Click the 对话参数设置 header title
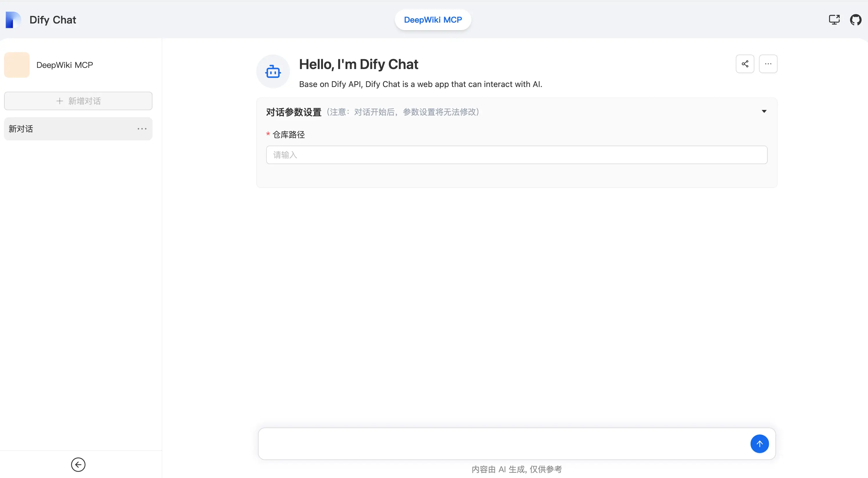Viewport: 868px width, 478px height. tap(294, 112)
